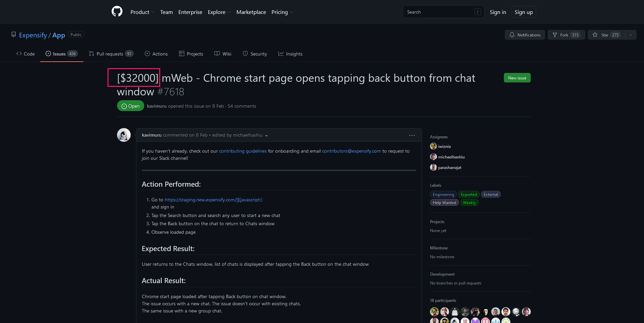Open the App repository link
Viewport: 644px width, 323px height.
pos(59,35)
